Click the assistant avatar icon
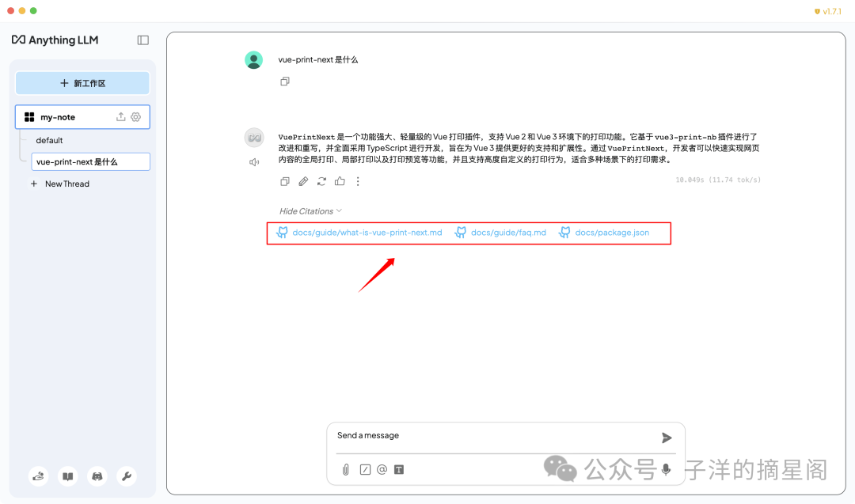Viewport: 855px width, 504px height. click(254, 138)
